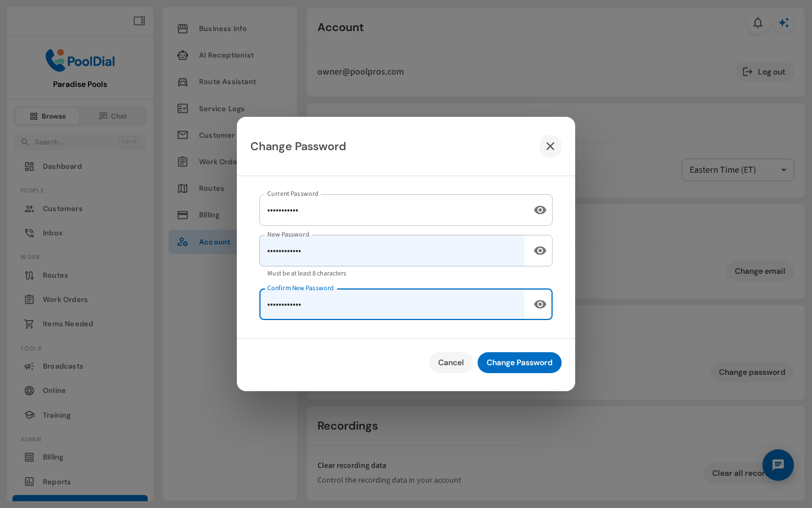Open the Online tool
The image size is (812, 508).
(x=80, y=391)
